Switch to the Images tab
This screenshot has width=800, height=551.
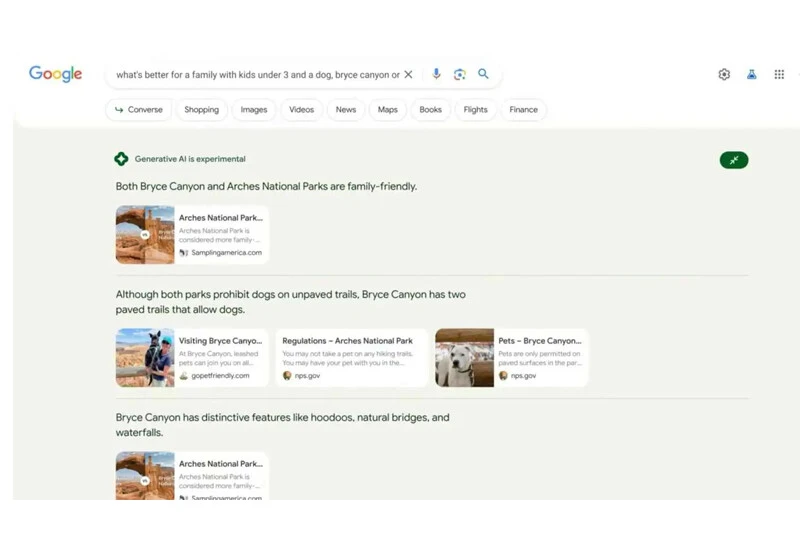click(254, 110)
